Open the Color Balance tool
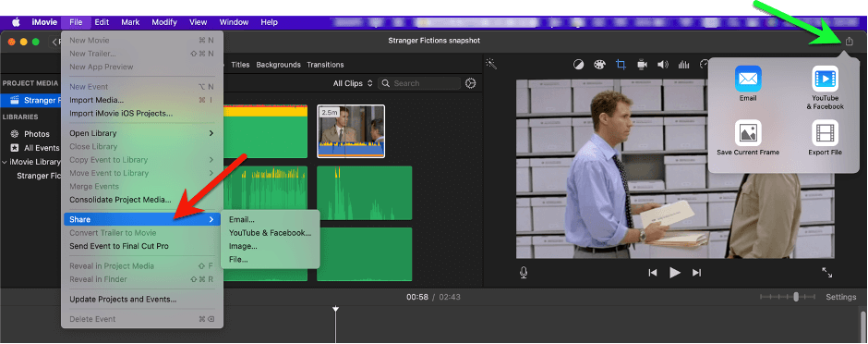 pyautogui.click(x=578, y=65)
